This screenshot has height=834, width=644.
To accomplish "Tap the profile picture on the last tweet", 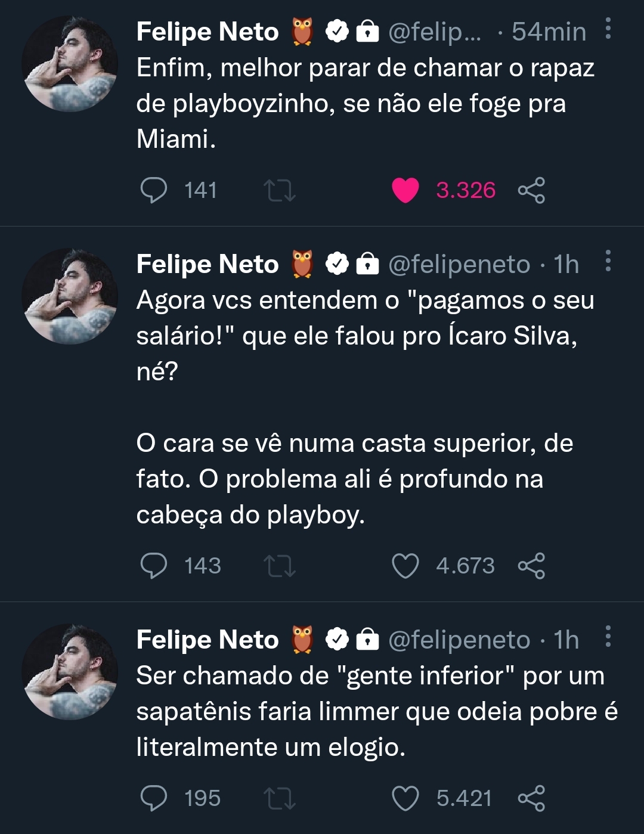I will coord(70,672).
